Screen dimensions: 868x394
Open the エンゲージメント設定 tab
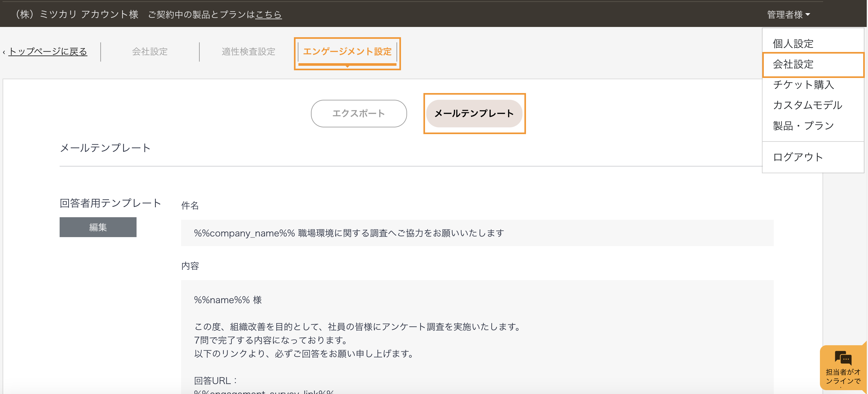pyautogui.click(x=347, y=52)
